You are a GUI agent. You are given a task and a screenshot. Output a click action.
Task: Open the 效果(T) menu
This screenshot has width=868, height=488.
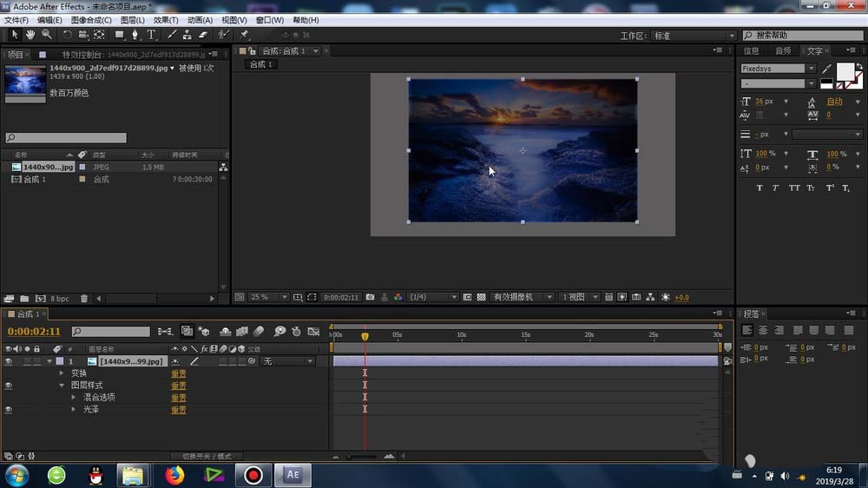[165, 20]
